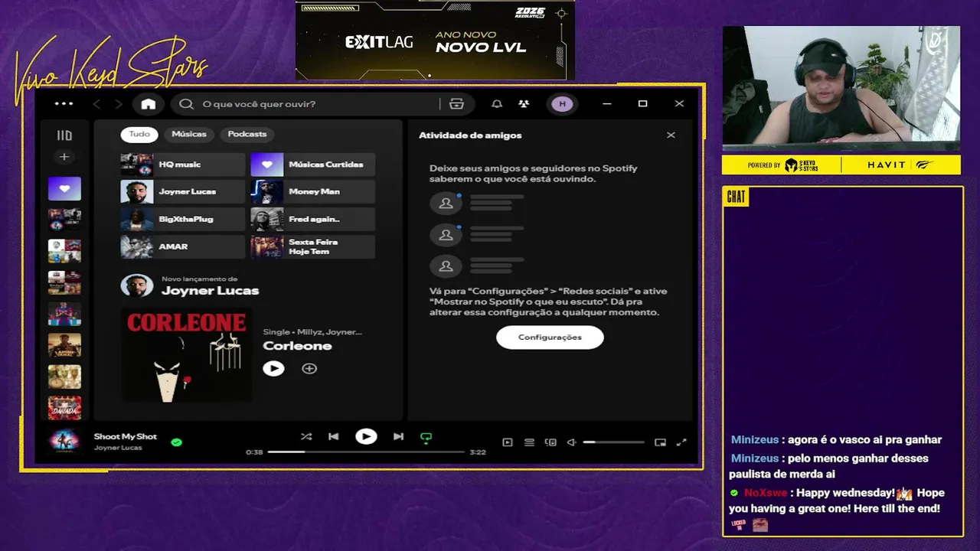Viewport: 980px width, 551px height.
Task: Open the 'Fred again..' shortcut
Action: pyautogui.click(x=312, y=220)
